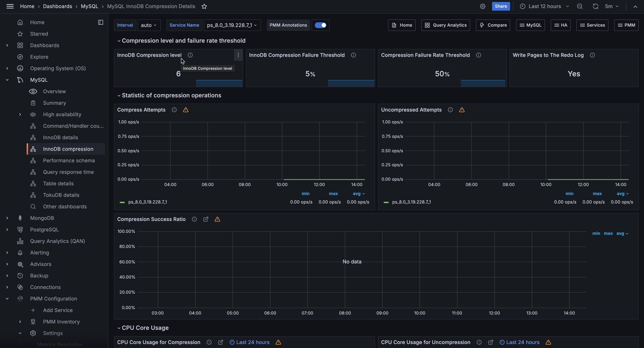This screenshot has height=348, width=644.
Task: Click the Share button
Action: click(x=501, y=6)
